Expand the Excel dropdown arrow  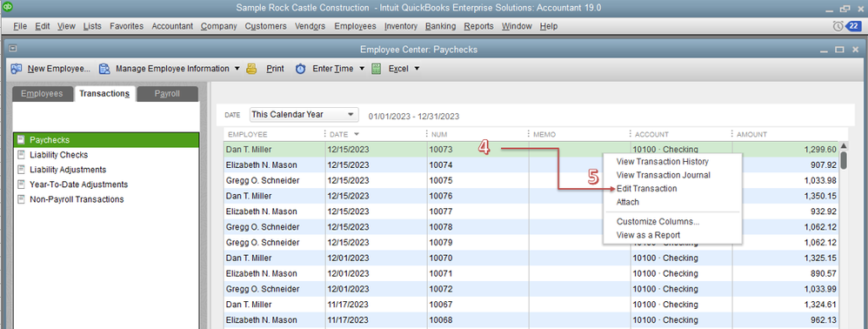pyautogui.click(x=417, y=69)
